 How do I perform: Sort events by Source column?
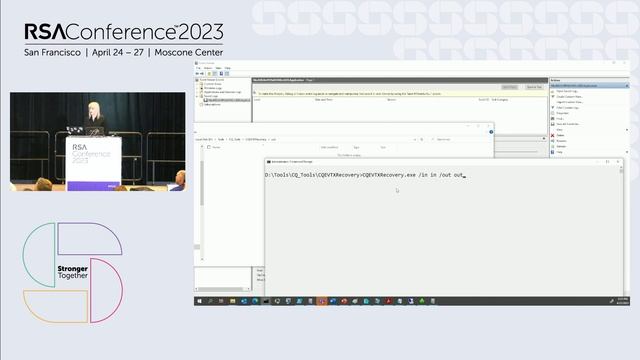coord(391,100)
